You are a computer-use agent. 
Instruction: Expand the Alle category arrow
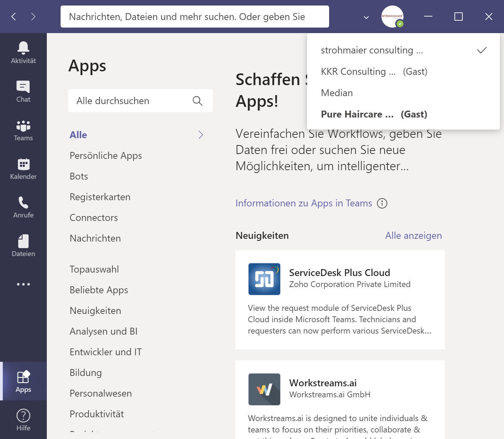(x=201, y=135)
